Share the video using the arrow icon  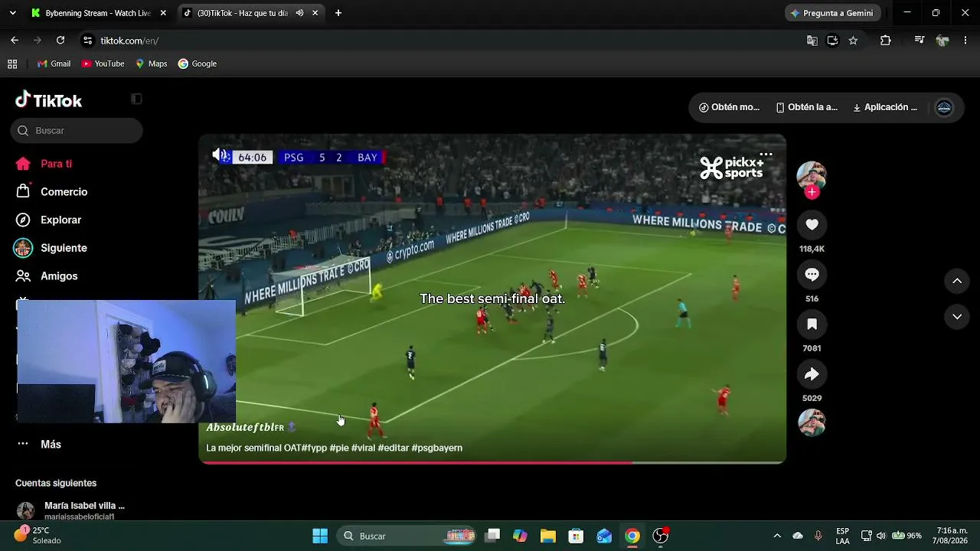[812, 373]
